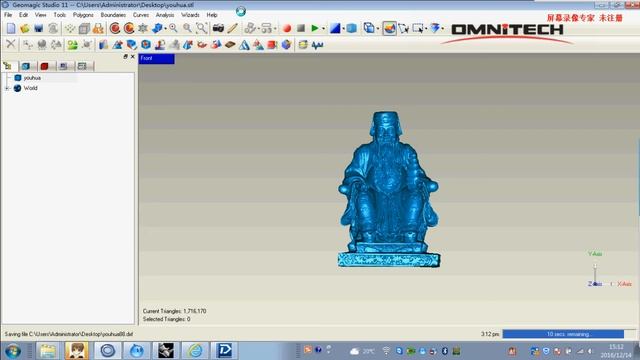The height and width of the screenshot is (360, 640).
Task: Open the File menu
Action: point(8,15)
